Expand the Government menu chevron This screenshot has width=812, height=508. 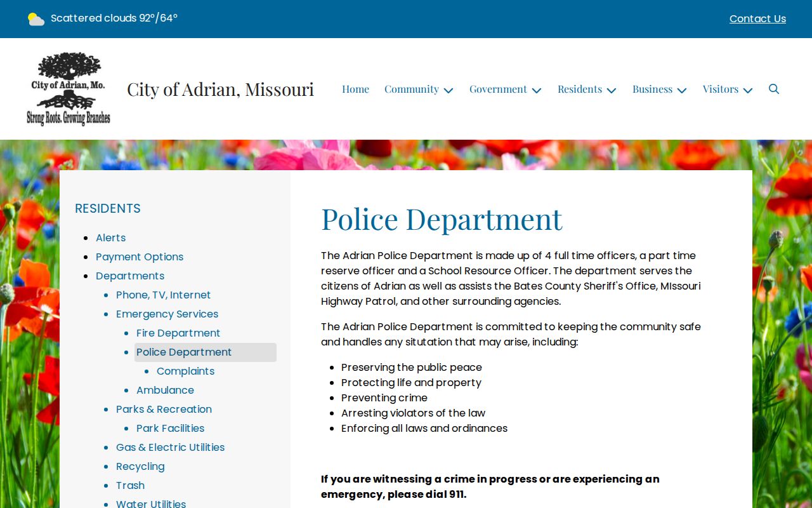537,90
